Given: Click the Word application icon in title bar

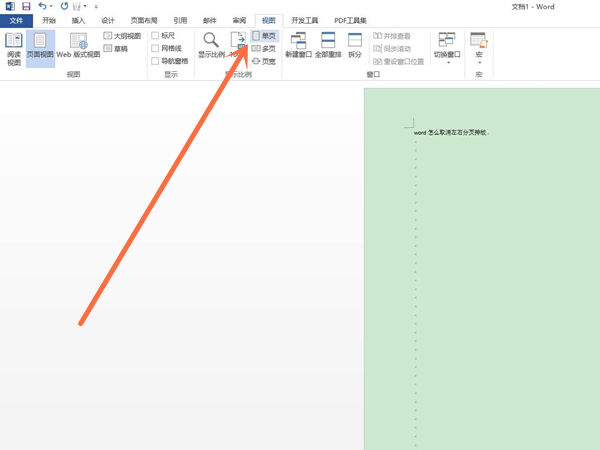Looking at the screenshot, I should [x=10, y=6].
